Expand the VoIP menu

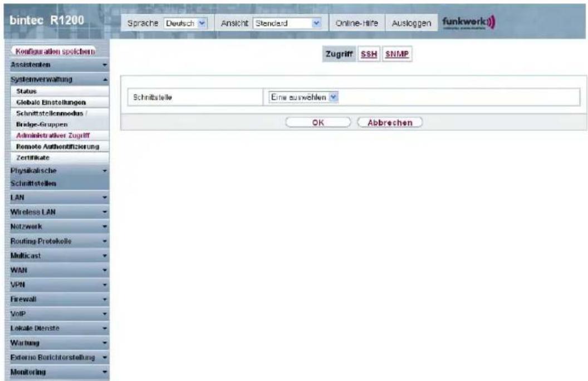(59, 314)
